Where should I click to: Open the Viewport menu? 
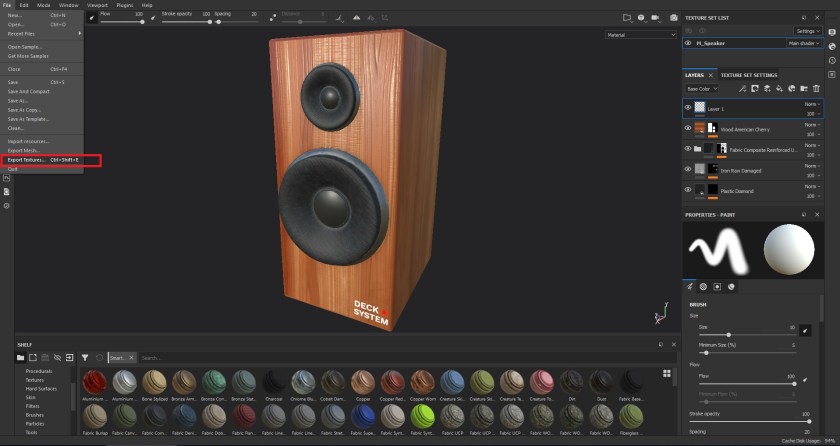pyautogui.click(x=97, y=5)
